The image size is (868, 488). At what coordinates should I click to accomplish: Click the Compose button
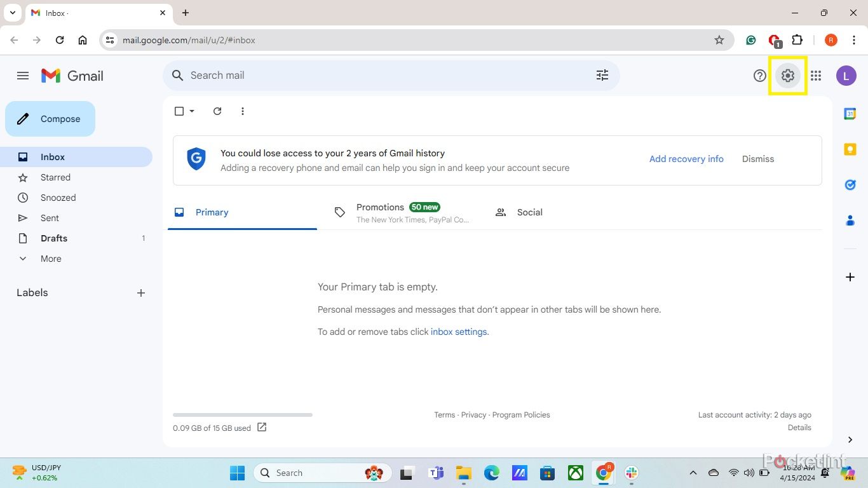coord(50,119)
